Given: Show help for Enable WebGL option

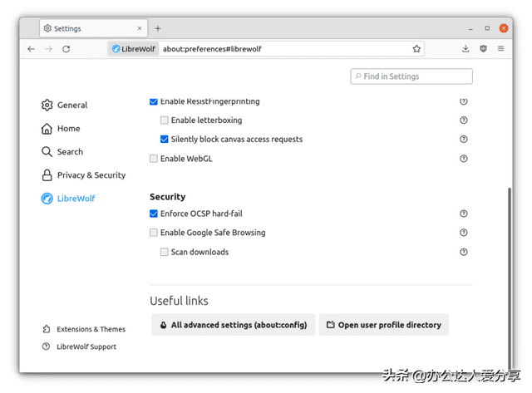Looking at the screenshot, I should point(464,159).
